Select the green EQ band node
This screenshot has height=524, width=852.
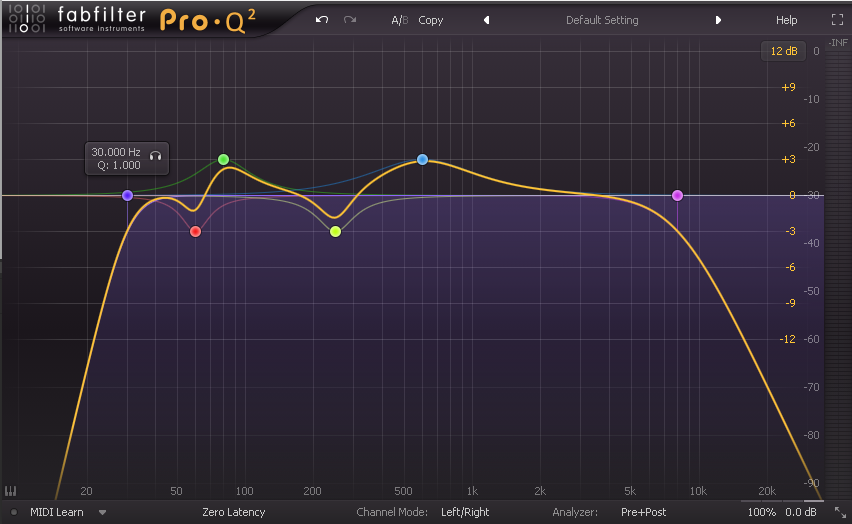pyautogui.click(x=223, y=159)
